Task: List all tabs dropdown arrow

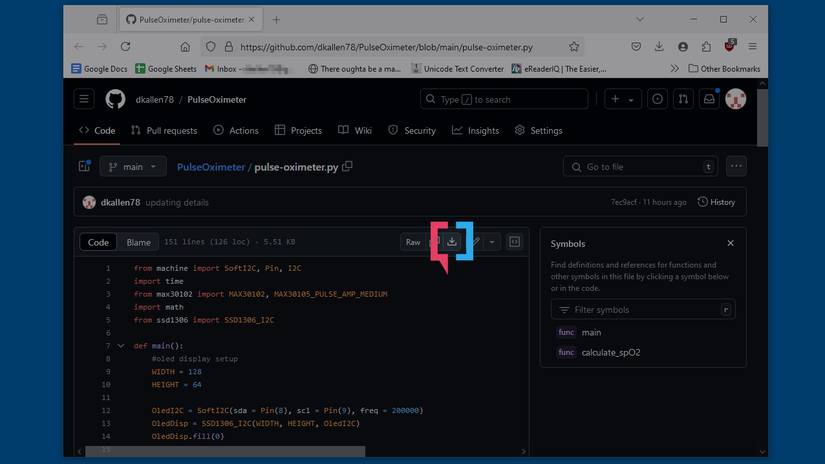Action: tap(640, 19)
